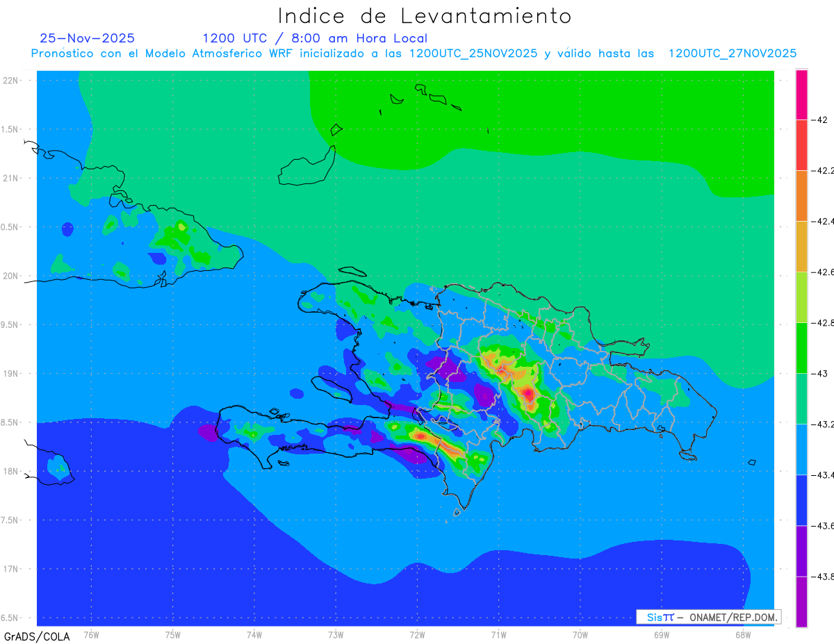Select the red legend color segment
The width and height of the screenshot is (834, 644).
point(801,145)
